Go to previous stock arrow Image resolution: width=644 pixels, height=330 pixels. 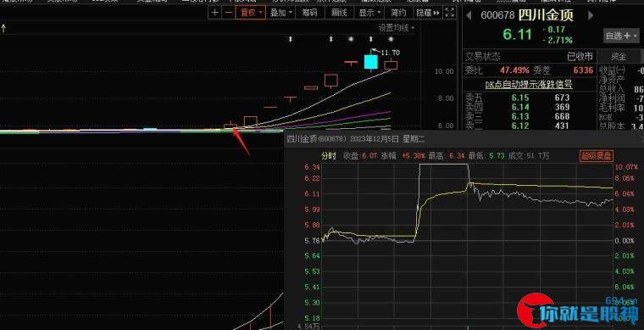469,15
